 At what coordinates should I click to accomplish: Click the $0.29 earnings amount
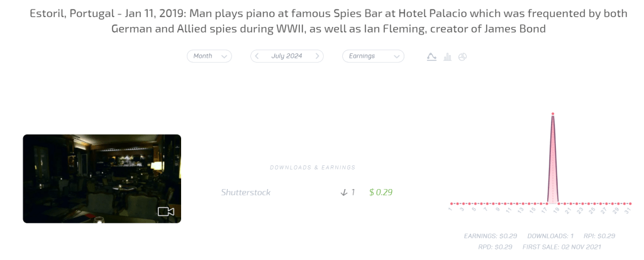coord(380,192)
